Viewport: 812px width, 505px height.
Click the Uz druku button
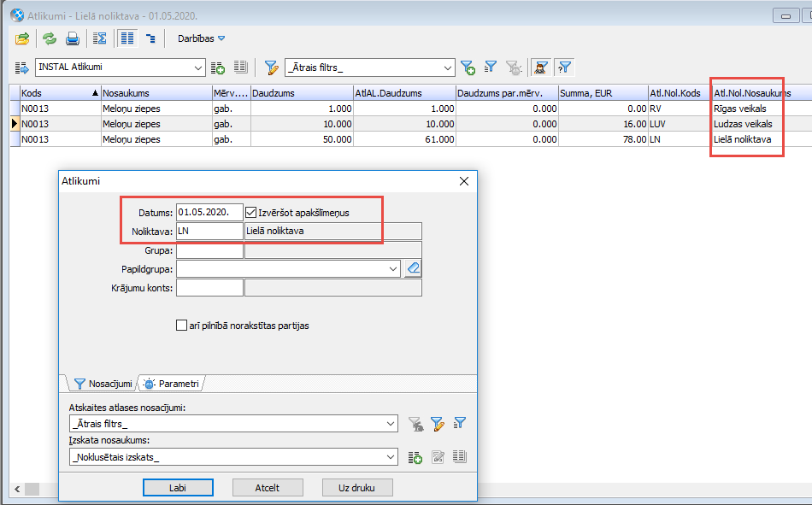click(x=357, y=488)
